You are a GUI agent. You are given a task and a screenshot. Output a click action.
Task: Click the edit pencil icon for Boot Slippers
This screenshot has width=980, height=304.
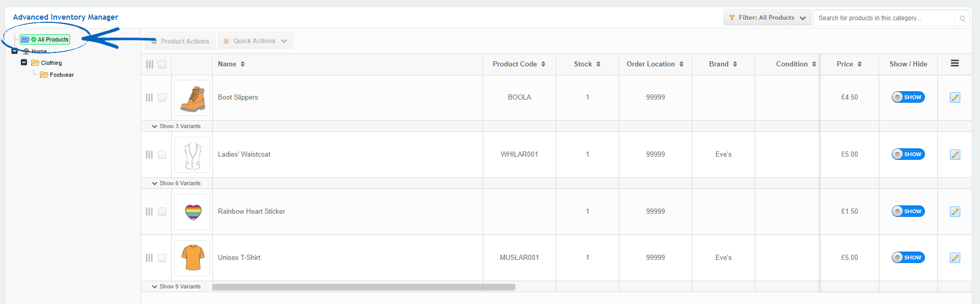pyautogui.click(x=955, y=97)
